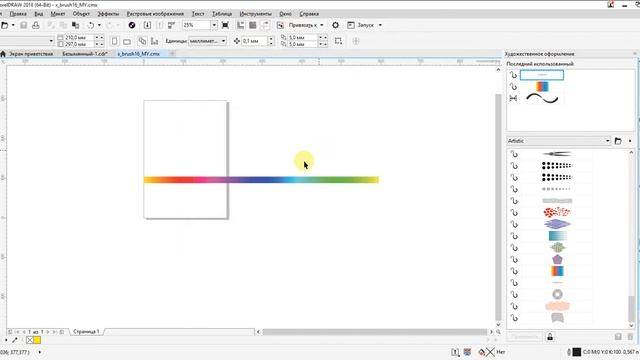Click the Save diskette icon

click(24, 25)
